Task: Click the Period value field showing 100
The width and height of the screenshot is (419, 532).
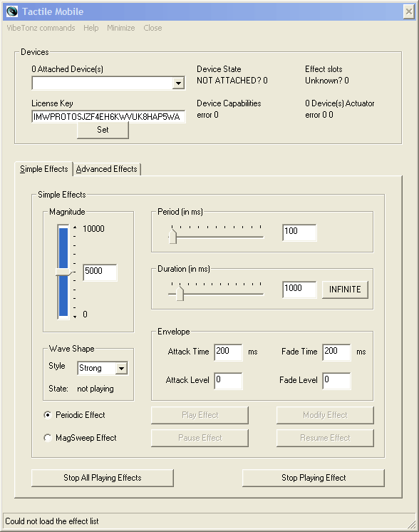Action: [299, 232]
